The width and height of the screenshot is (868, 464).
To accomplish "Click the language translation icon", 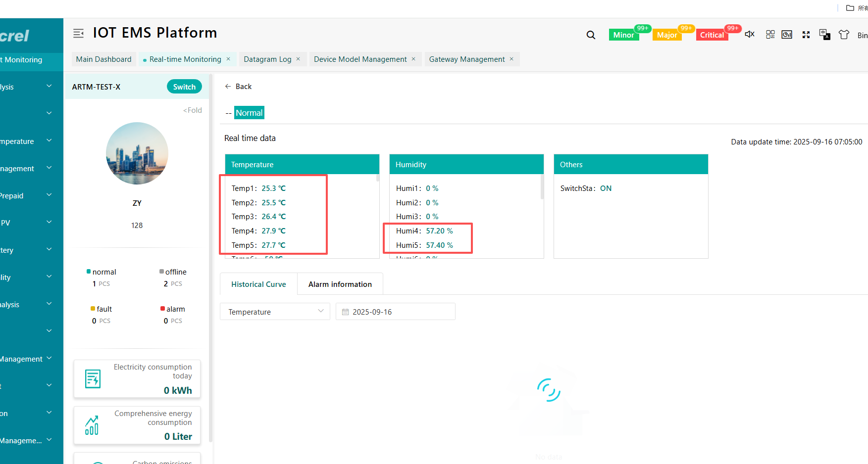I will pos(824,34).
